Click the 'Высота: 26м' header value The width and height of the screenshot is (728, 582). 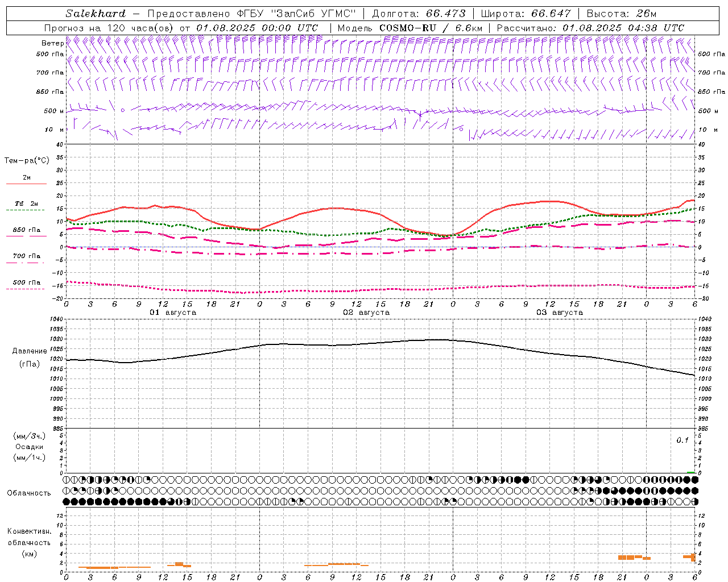pyautogui.click(x=621, y=14)
